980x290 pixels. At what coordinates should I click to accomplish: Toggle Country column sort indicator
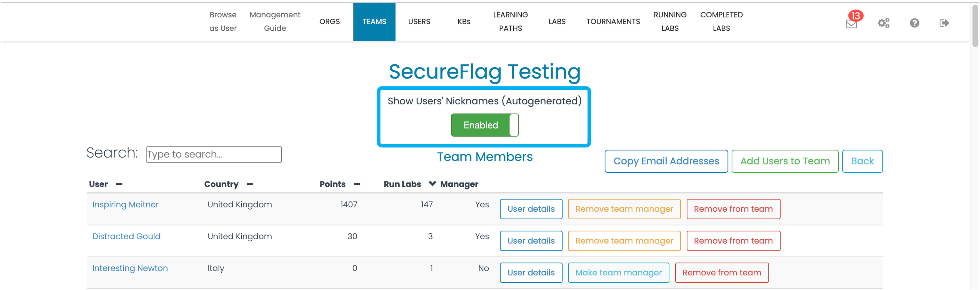[x=250, y=184]
